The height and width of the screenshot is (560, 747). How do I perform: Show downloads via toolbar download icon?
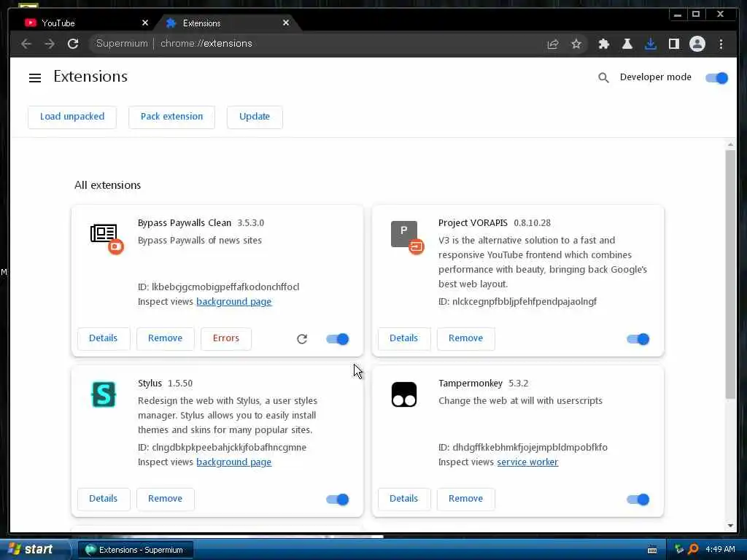point(650,44)
